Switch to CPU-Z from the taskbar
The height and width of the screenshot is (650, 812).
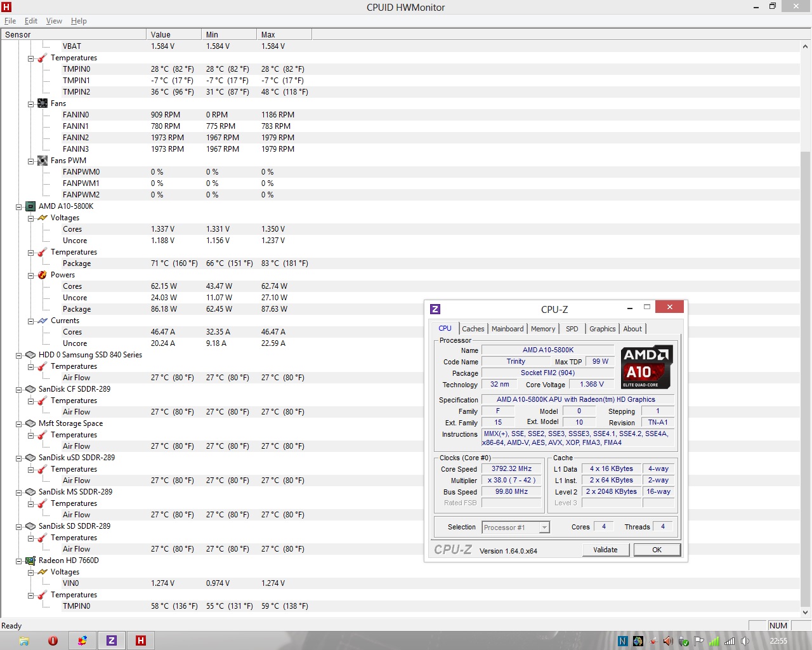coord(112,640)
